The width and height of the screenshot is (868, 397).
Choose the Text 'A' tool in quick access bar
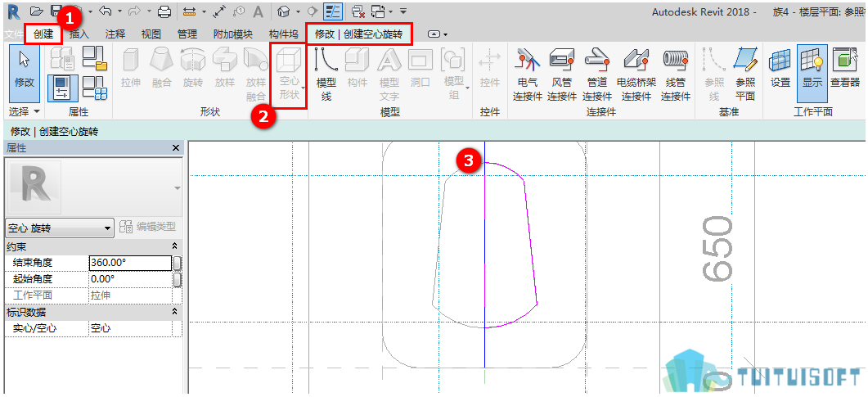(x=258, y=11)
